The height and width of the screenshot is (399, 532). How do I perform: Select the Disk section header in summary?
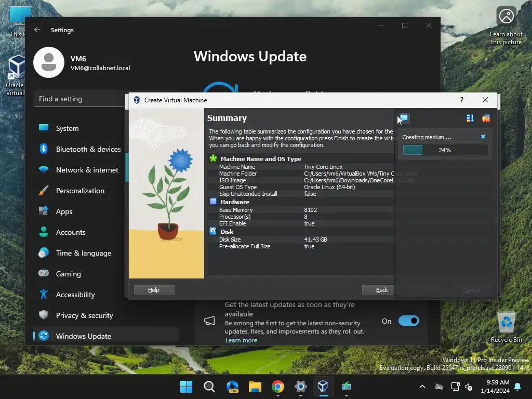click(227, 232)
